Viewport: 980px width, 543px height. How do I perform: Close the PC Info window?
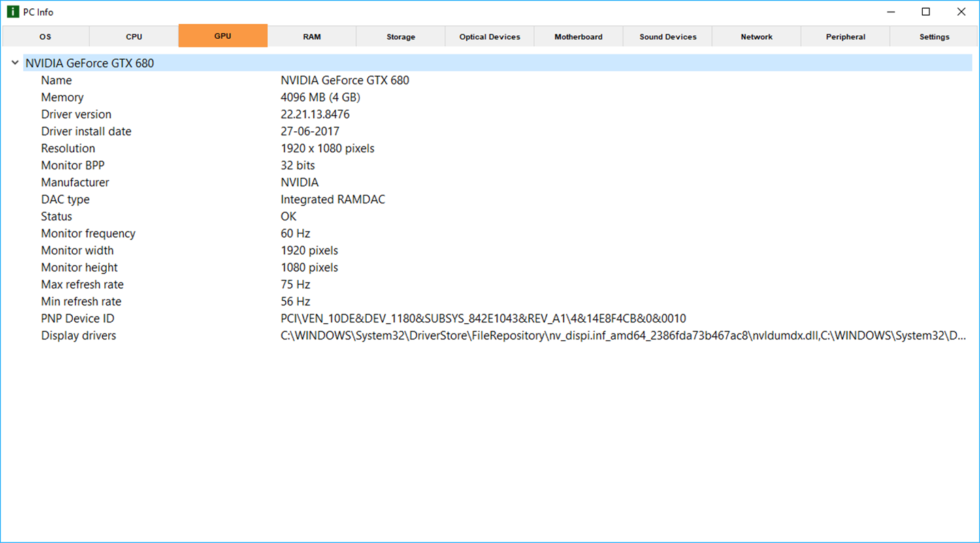point(961,12)
